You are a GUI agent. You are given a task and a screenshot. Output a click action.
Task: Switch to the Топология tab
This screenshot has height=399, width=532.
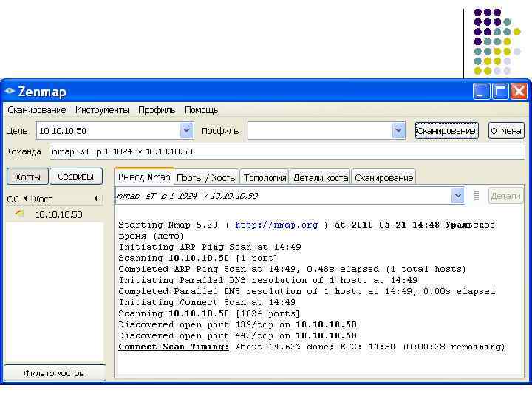click(x=265, y=177)
